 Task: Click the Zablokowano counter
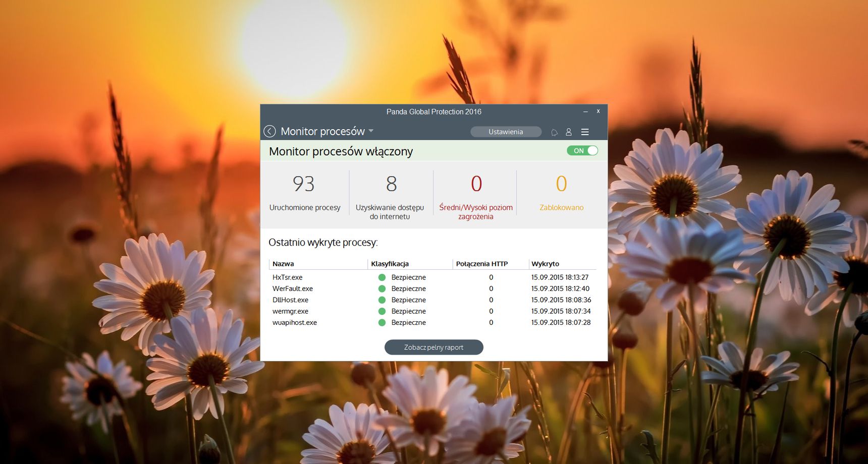coord(562,194)
